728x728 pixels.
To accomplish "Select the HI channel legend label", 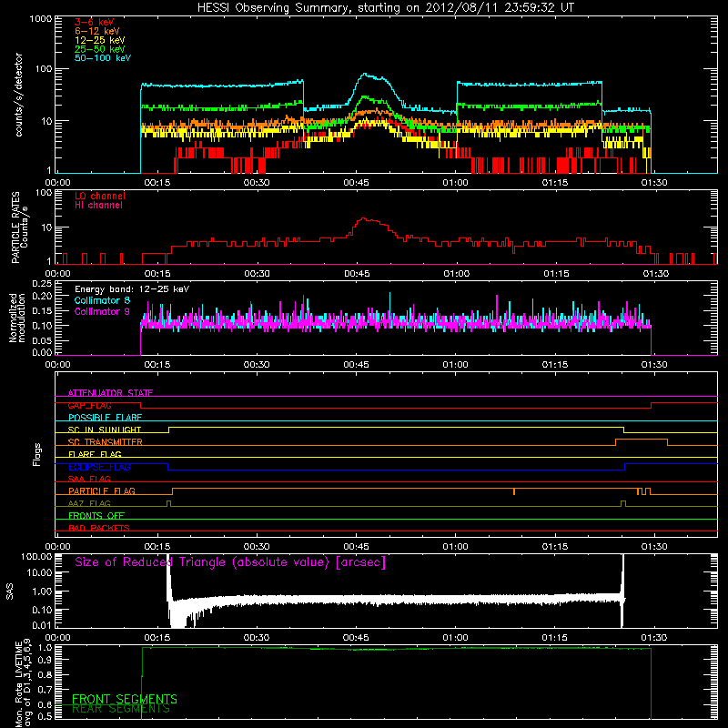I will [98, 205].
